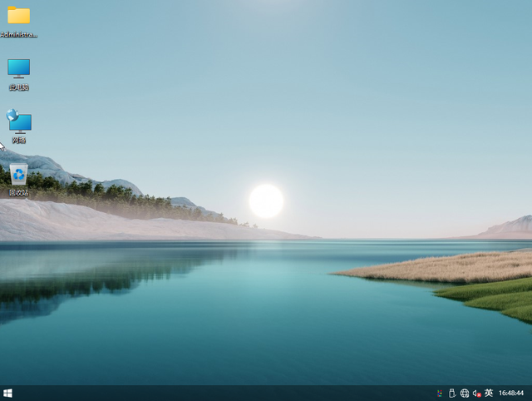Open the Windows Start menu
532x401 pixels.
pos(7,394)
